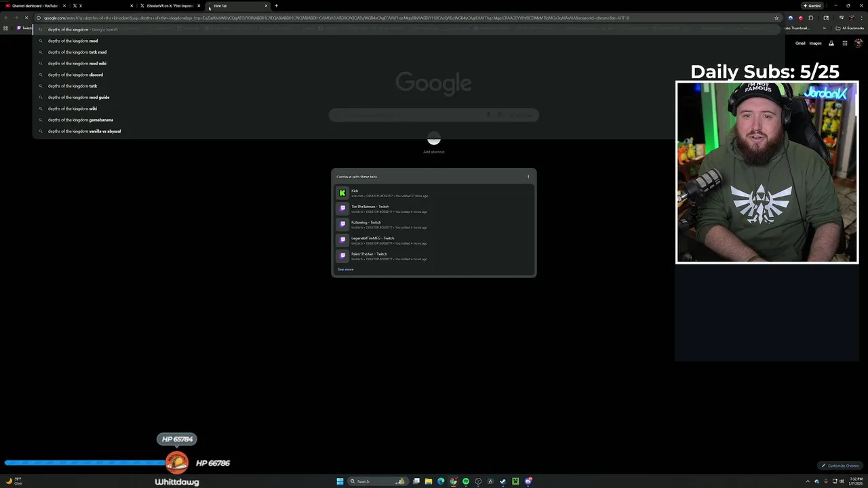Close the Channel dashboard YouTube tab
Image resolution: width=868 pixels, height=488 pixels.
[64, 5]
